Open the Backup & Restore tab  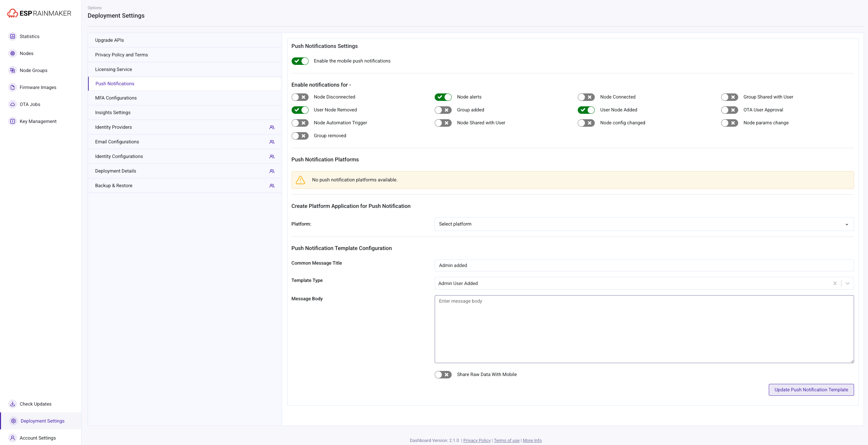click(185, 185)
